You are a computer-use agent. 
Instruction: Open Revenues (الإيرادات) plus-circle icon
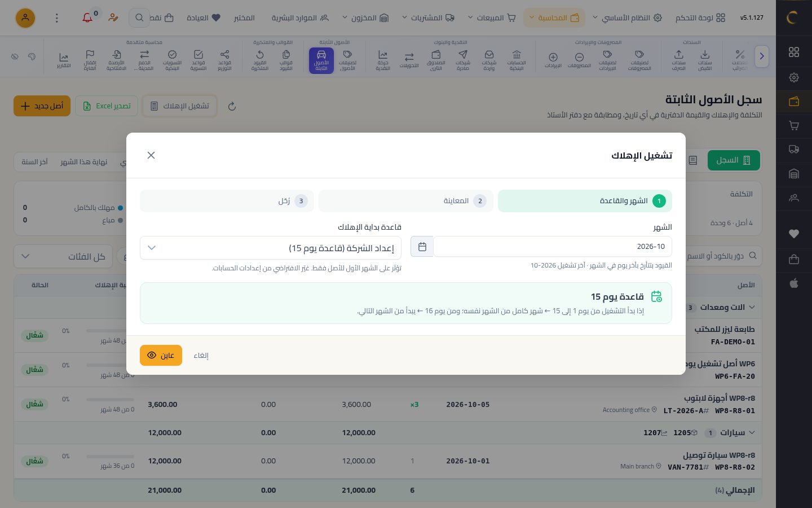pos(553,60)
